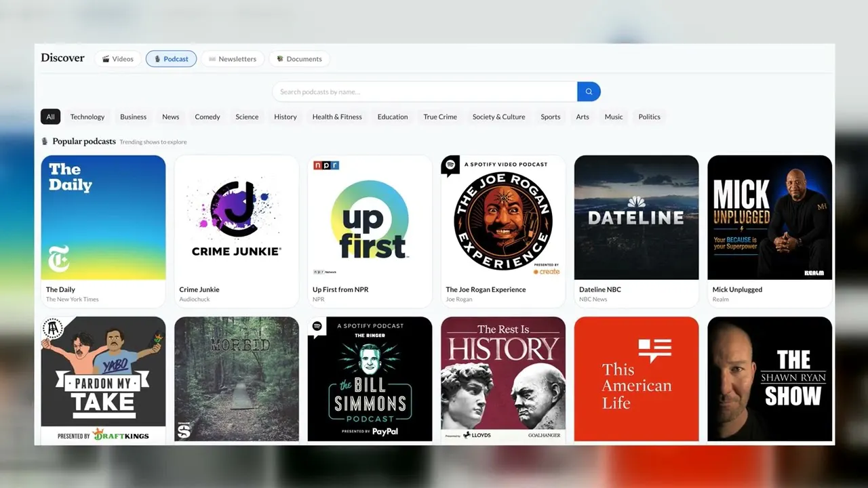Click the "Crime Junkie" title text

pos(199,289)
